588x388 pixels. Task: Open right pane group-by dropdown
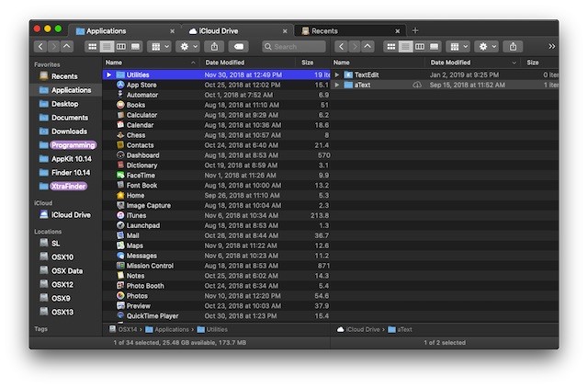coord(458,47)
